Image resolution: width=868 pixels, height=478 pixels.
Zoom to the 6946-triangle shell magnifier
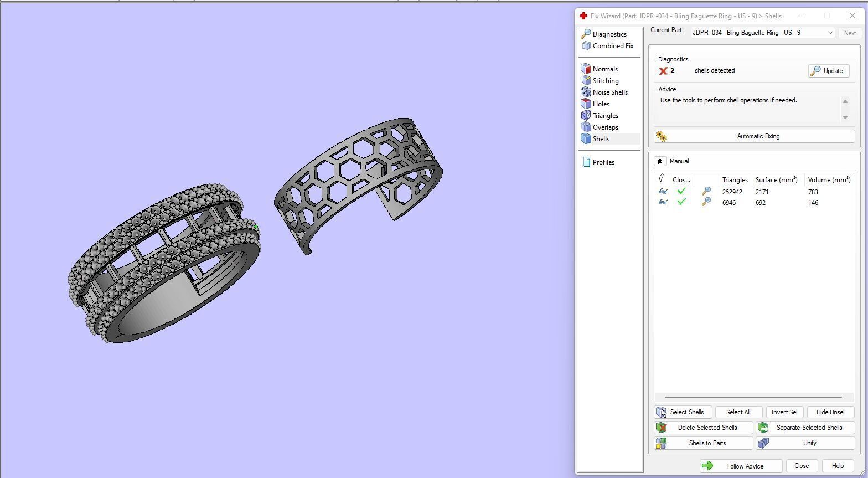coord(706,202)
